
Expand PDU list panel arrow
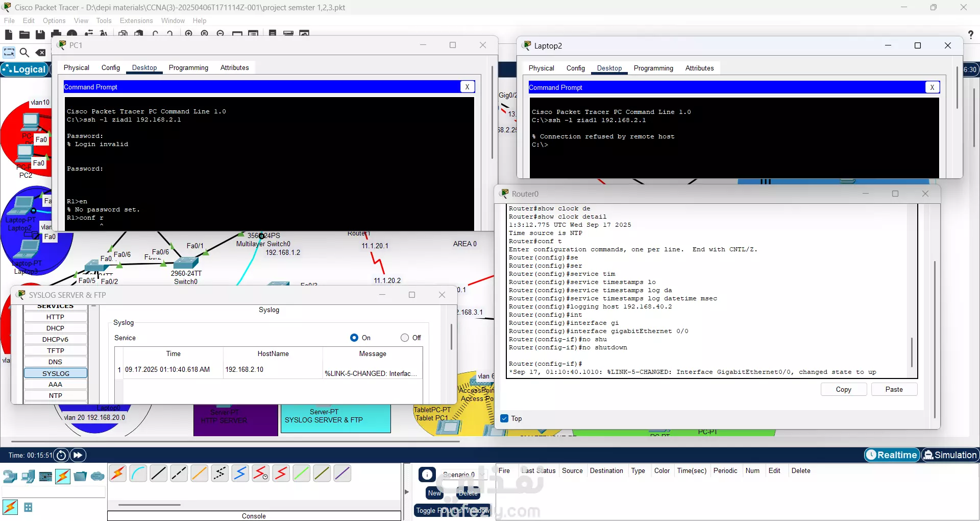point(407,492)
